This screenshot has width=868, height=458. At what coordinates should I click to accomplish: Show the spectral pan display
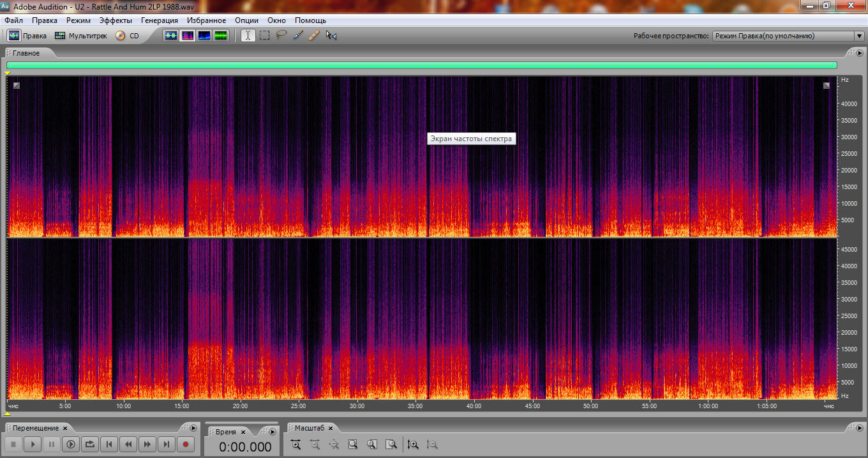pyautogui.click(x=204, y=36)
